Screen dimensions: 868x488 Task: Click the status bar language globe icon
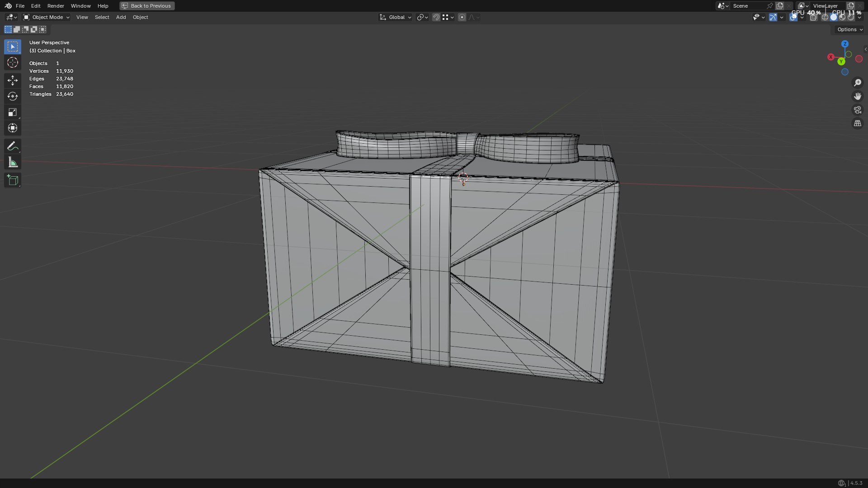coord(841,483)
